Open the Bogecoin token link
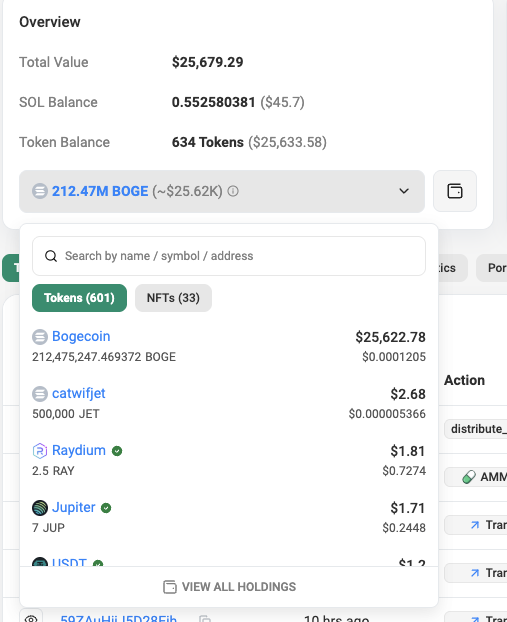This screenshot has width=507, height=622. tap(81, 336)
